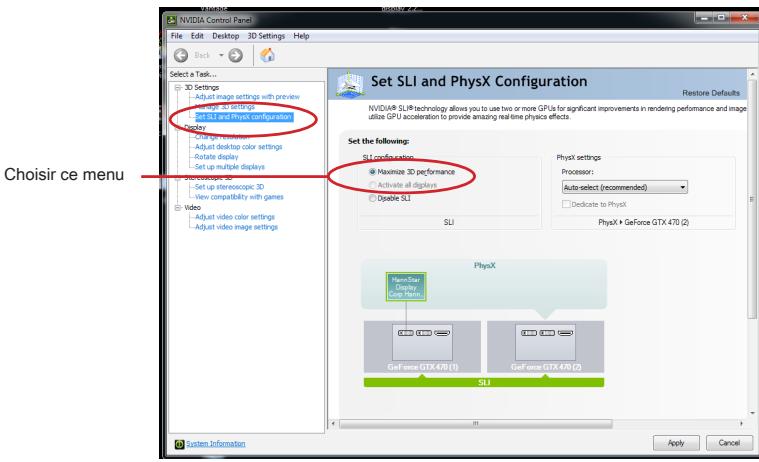
Task: Click the horizontal scrollbar left arrow
Action: tap(333, 424)
